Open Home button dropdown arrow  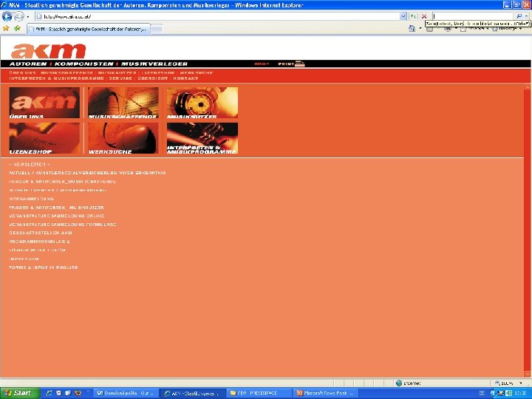coord(420,29)
